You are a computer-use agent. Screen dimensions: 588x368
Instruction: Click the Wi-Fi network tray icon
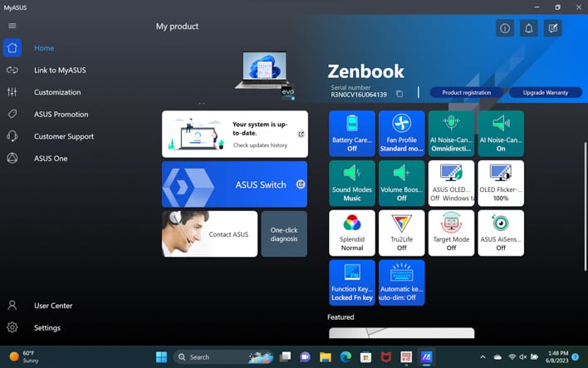512,357
